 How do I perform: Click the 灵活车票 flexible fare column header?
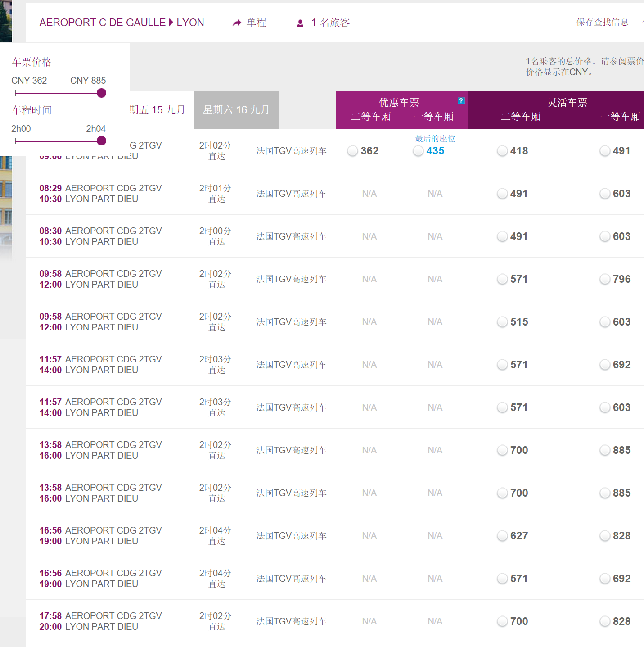pyautogui.click(x=567, y=103)
